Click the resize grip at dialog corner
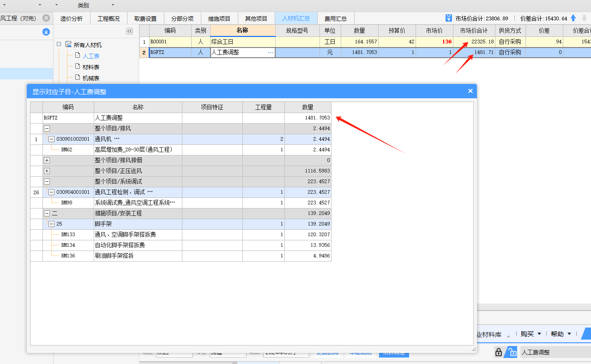Screen dimensions: 591x364 pos(473,350)
